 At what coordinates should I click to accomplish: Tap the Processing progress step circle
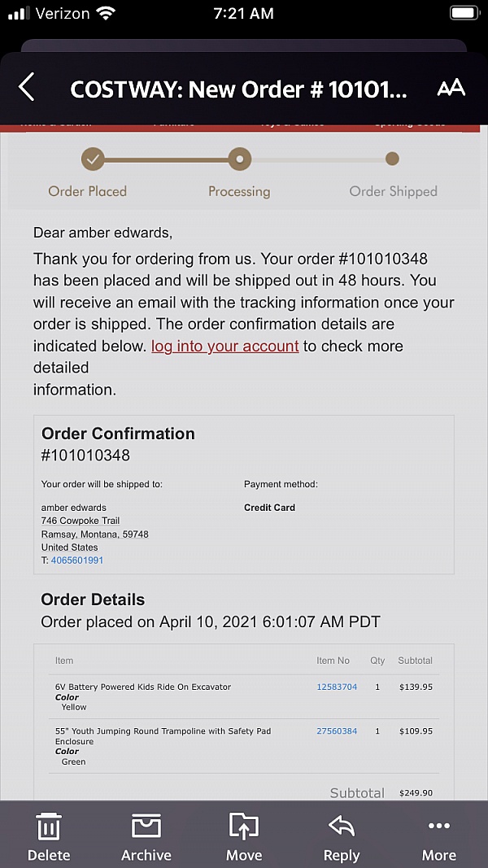(x=239, y=159)
